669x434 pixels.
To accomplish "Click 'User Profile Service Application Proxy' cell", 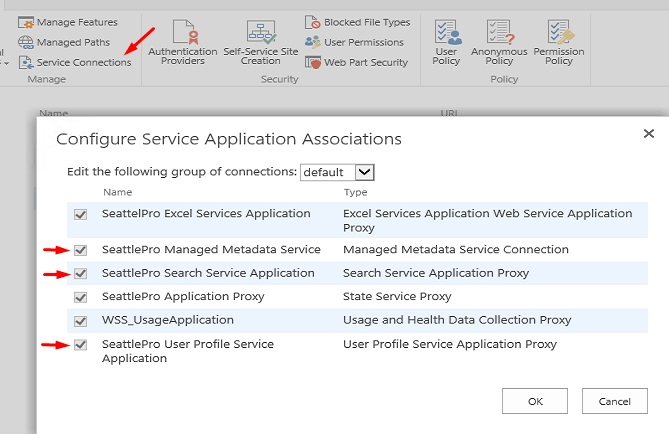I will coord(450,344).
